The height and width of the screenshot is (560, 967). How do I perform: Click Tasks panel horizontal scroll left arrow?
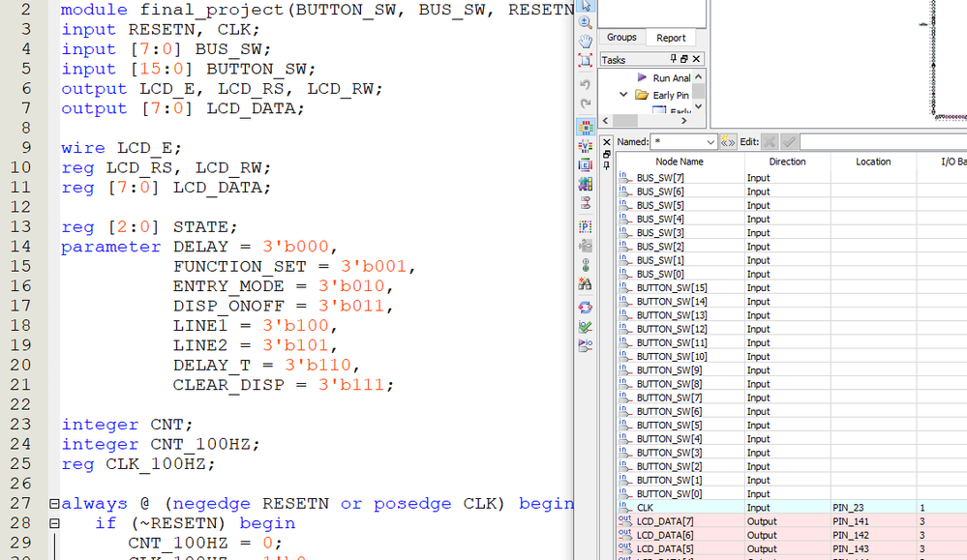(x=605, y=121)
